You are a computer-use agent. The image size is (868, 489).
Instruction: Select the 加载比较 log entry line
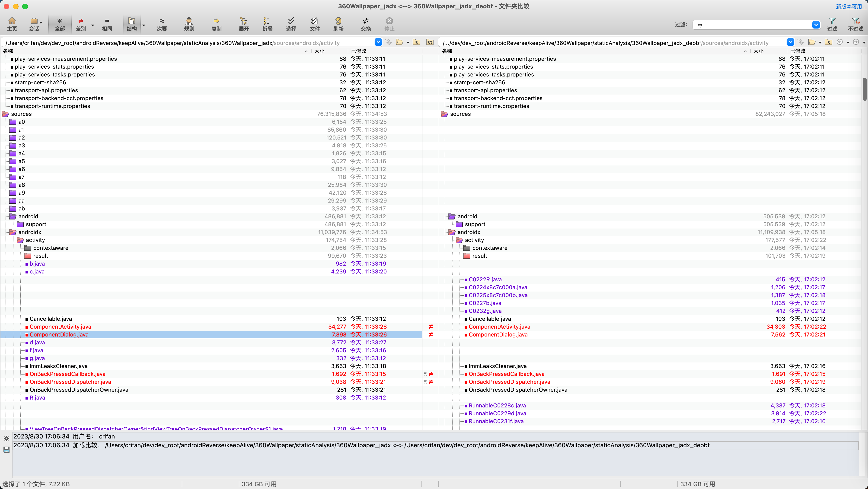click(435, 445)
